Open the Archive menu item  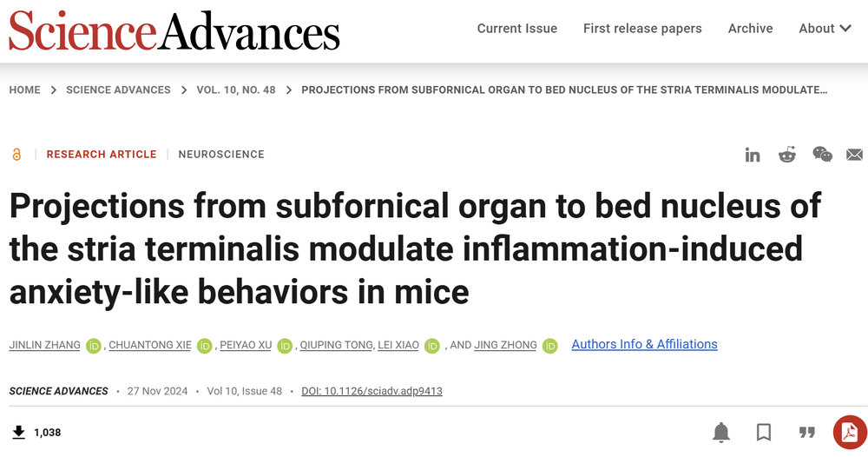[x=750, y=29]
